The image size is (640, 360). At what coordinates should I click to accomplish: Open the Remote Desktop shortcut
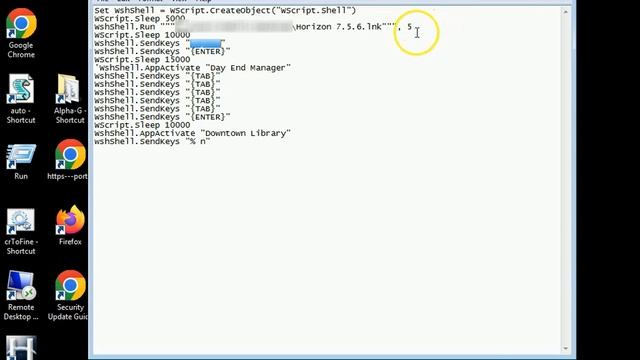[x=21, y=296]
